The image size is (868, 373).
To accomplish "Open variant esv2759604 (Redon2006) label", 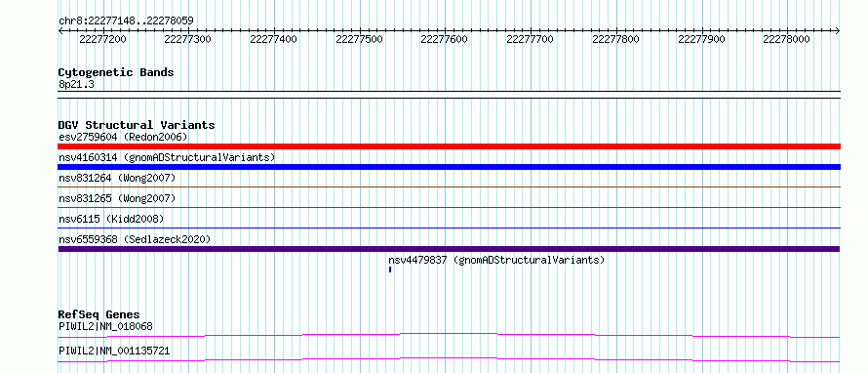I will point(124,137).
